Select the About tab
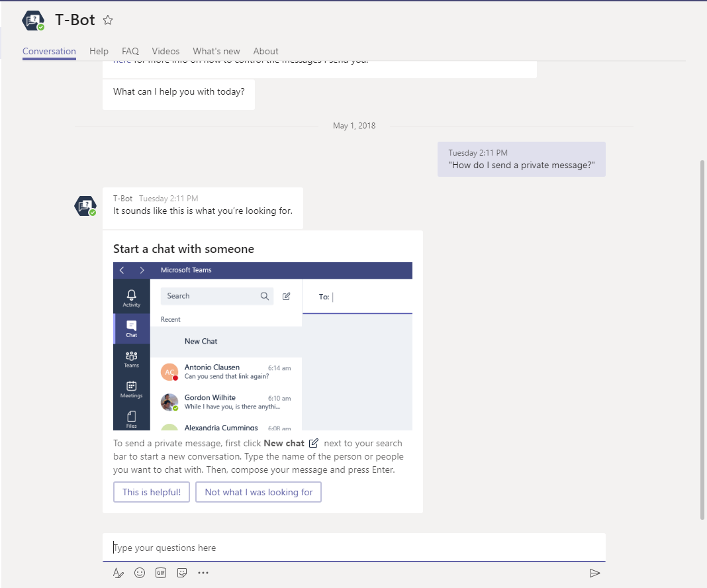Viewport: 707px width, 588px height. (x=265, y=51)
